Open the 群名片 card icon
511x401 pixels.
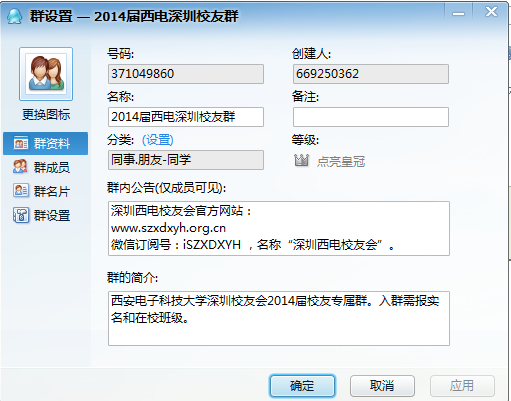coord(21,191)
